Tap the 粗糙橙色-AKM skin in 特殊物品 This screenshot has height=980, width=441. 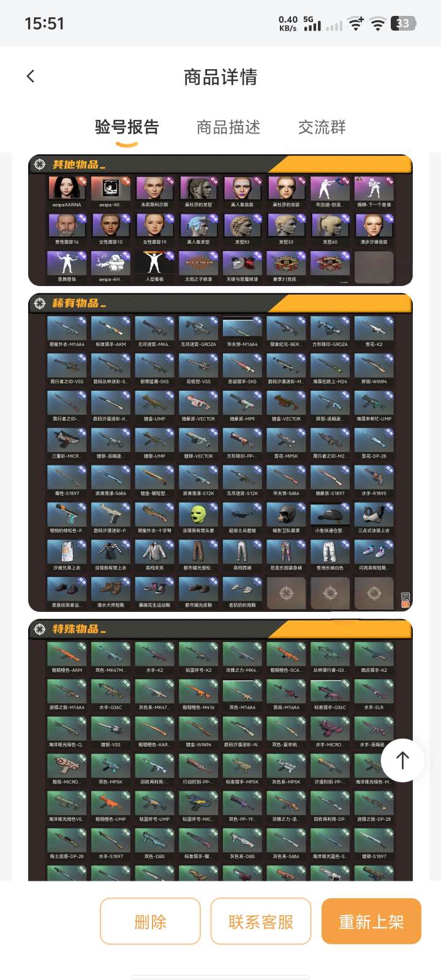[x=67, y=655]
